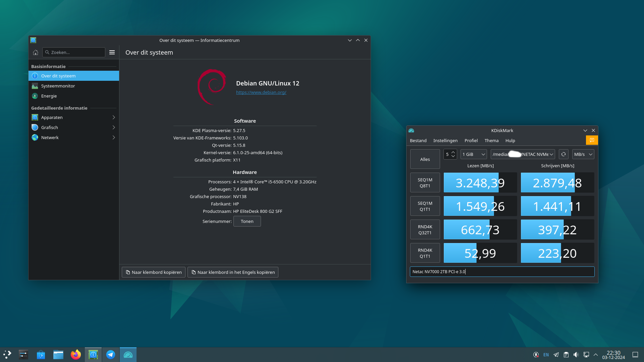The height and width of the screenshot is (362, 644).
Task: Open the debian.org link
Action: click(x=261, y=92)
